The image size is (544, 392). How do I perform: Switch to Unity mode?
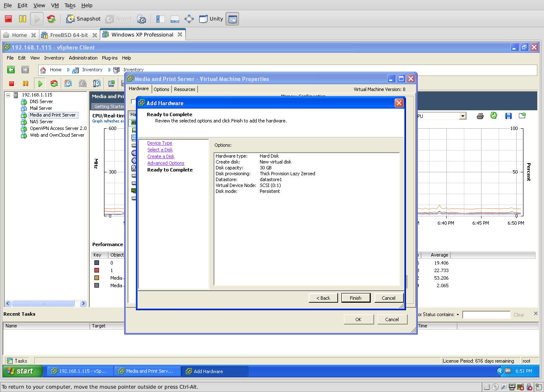[x=211, y=19]
